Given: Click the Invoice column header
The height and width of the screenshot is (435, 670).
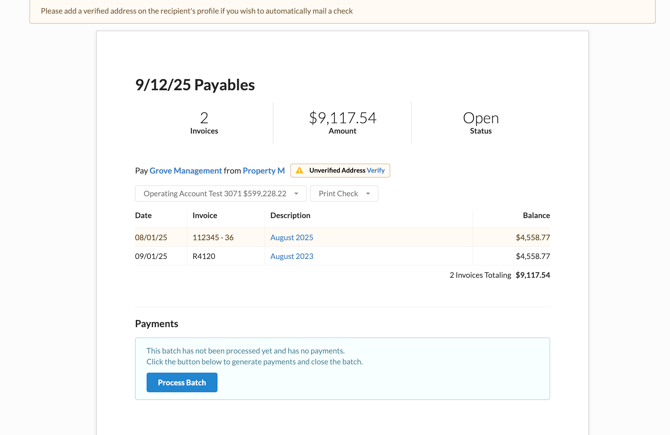Looking at the screenshot, I should pyautogui.click(x=204, y=216).
